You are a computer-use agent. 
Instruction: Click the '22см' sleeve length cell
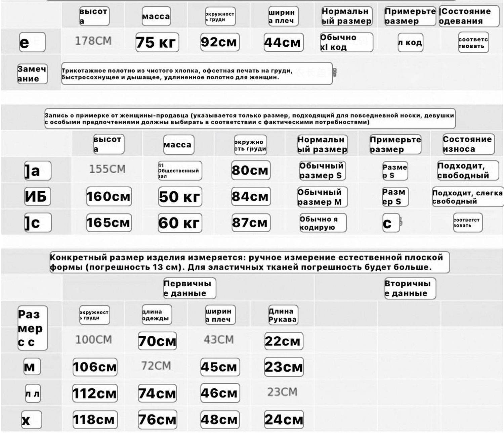[x=284, y=341]
